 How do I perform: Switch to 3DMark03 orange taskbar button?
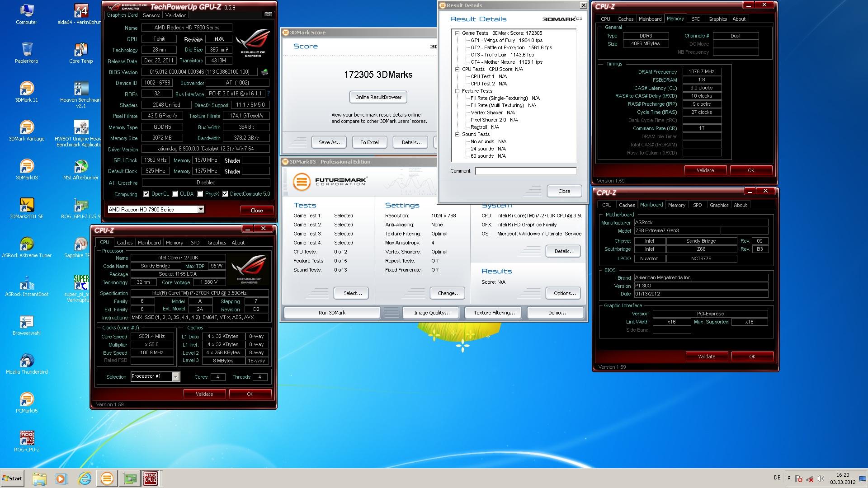[x=107, y=479]
